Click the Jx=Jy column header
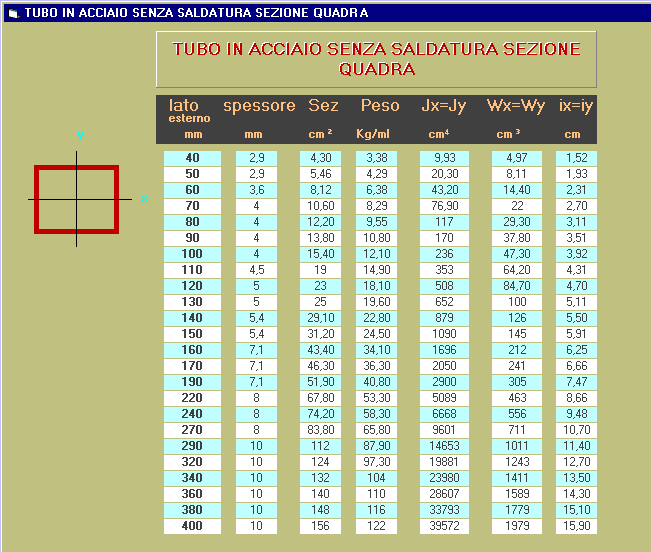The height and width of the screenshot is (552, 651). [x=444, y=106]
